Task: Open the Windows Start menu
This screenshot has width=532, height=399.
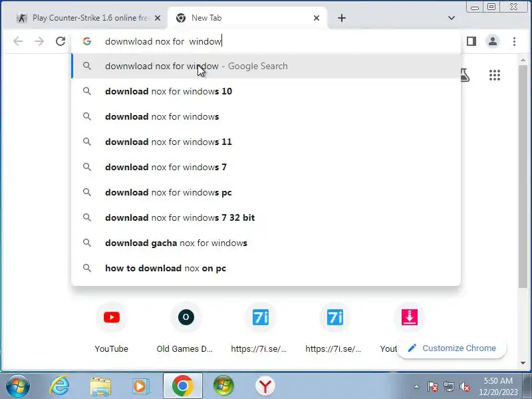Action: coord(18,386)
